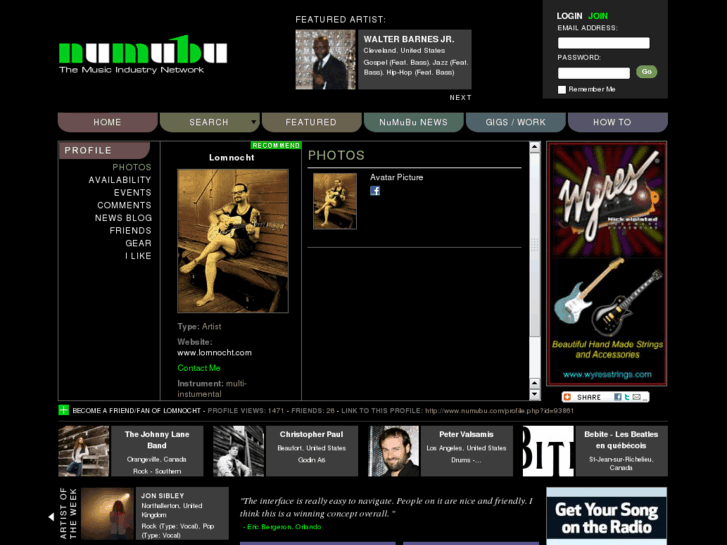
Task: Open the NuMuBu NEWS tab
Action: [414, 122]
